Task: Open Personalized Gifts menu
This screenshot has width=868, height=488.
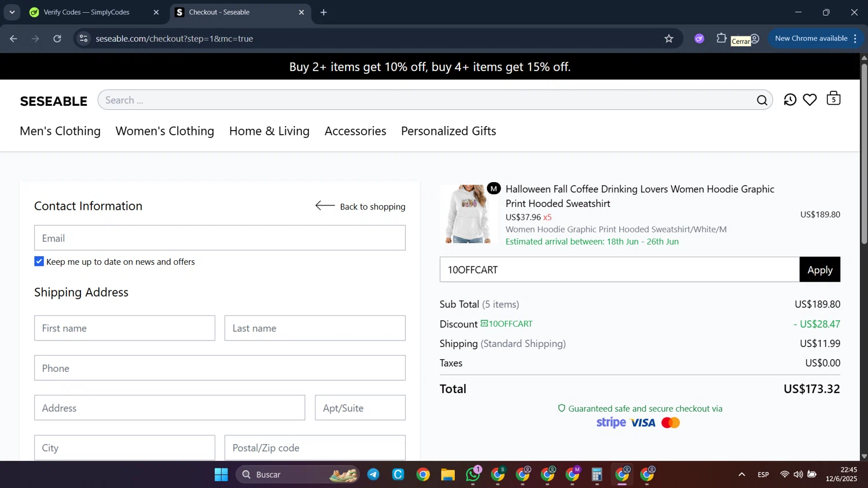Action: tap(448, 131)
